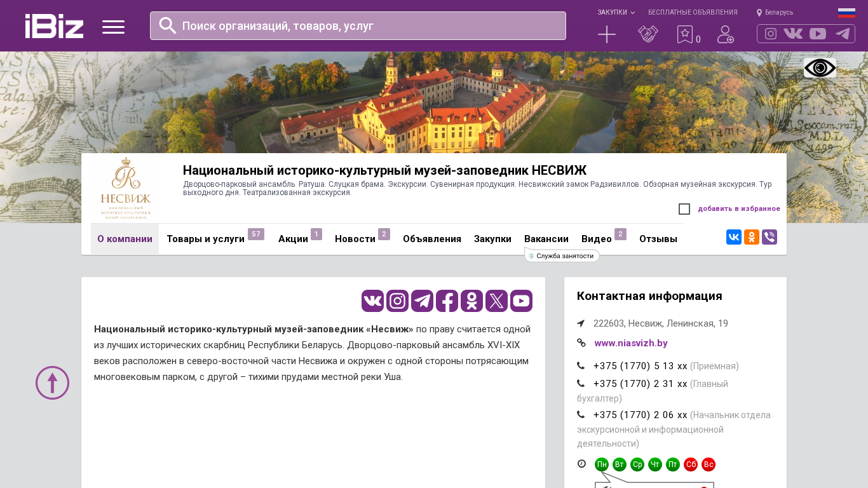Select the Sunday 'Вс' day circle
The image size is (868, 488).
[709, 464]
